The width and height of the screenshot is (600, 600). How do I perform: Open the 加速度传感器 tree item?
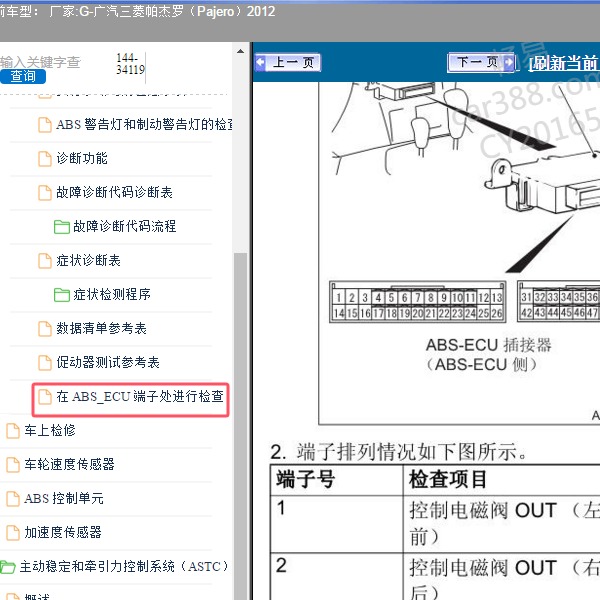pyautogui.click(x=63, y=533)
